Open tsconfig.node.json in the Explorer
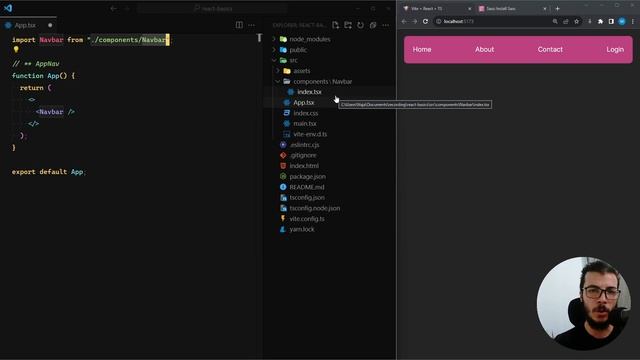 pyautogui.click(x=315, y=208)
